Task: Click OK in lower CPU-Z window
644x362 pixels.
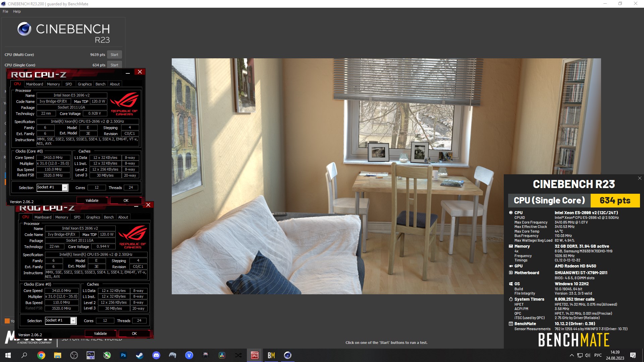Action: [134, 334]
